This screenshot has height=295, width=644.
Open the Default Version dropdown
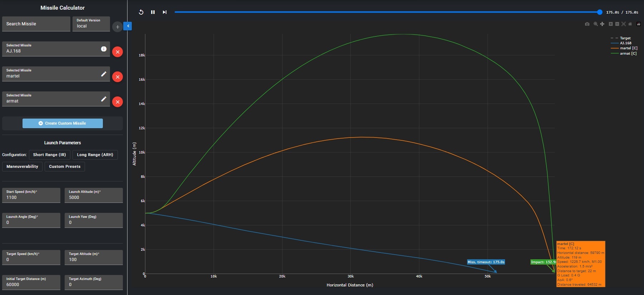click(91, 24)
